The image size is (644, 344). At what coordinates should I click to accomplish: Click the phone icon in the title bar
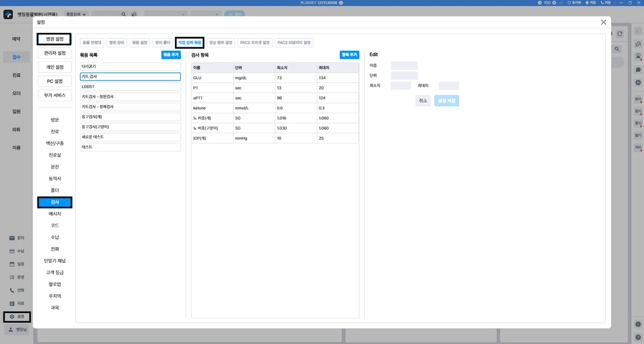click(602, 3)
